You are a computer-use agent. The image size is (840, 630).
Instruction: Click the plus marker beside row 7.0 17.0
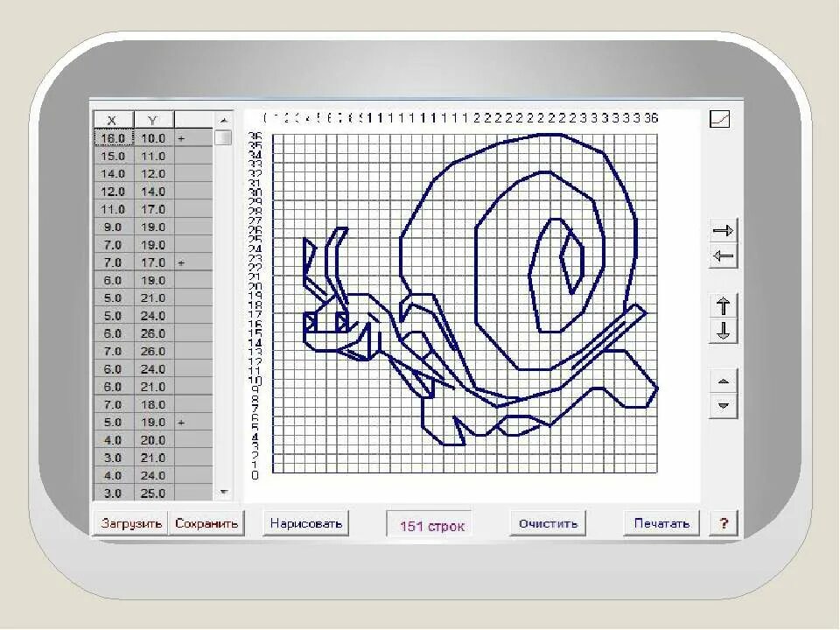(182, 262)
